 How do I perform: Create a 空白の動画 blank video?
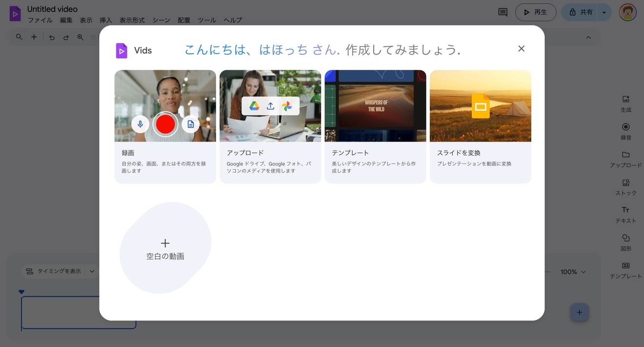tap(165, 248)
